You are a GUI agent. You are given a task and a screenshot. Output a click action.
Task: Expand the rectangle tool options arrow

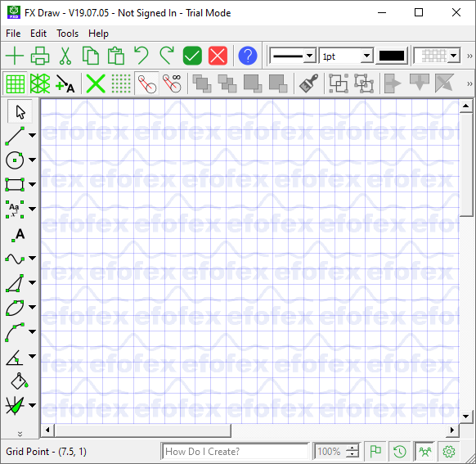tap(32, 184)
